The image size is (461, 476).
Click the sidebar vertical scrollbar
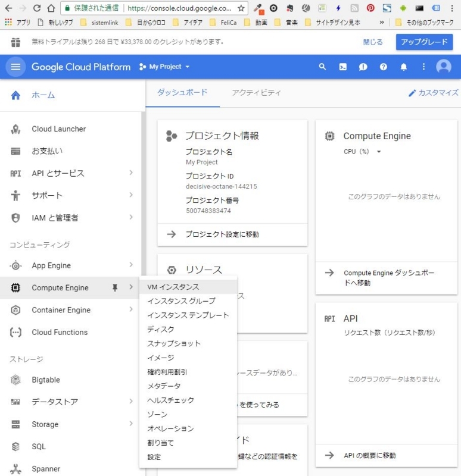click(x=143, y=195)
